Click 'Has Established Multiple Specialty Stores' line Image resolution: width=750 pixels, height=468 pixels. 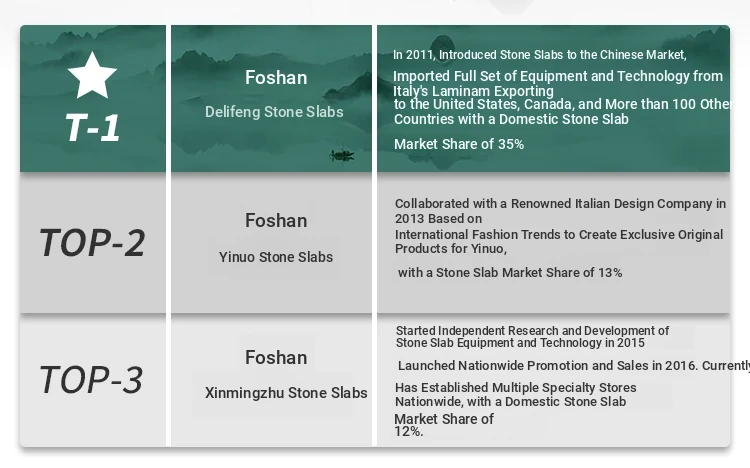[x=515, y=388]
